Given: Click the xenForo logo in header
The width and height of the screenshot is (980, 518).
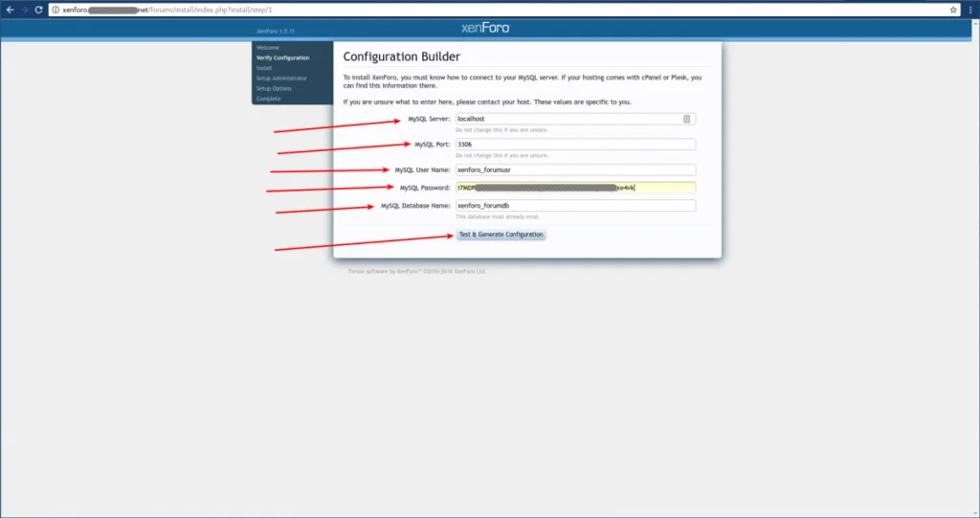Looking at the screenshot, I should click(485, 28).
